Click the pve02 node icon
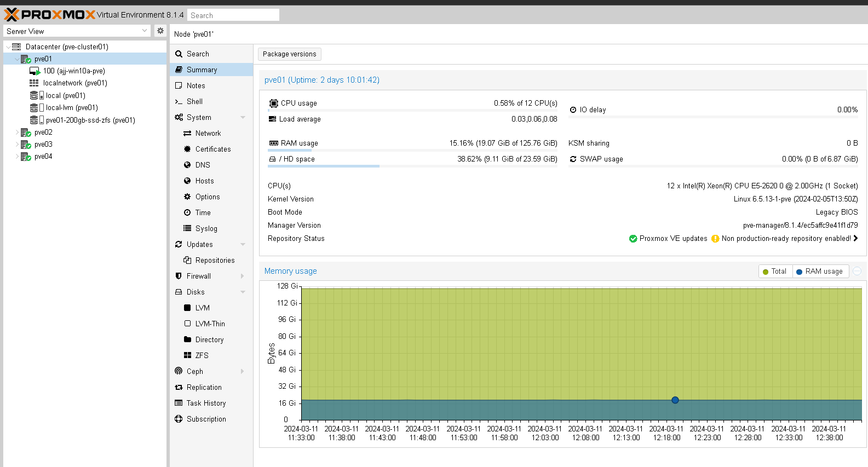This screenshot has height=467, width=868. click(x=26, y=132)
